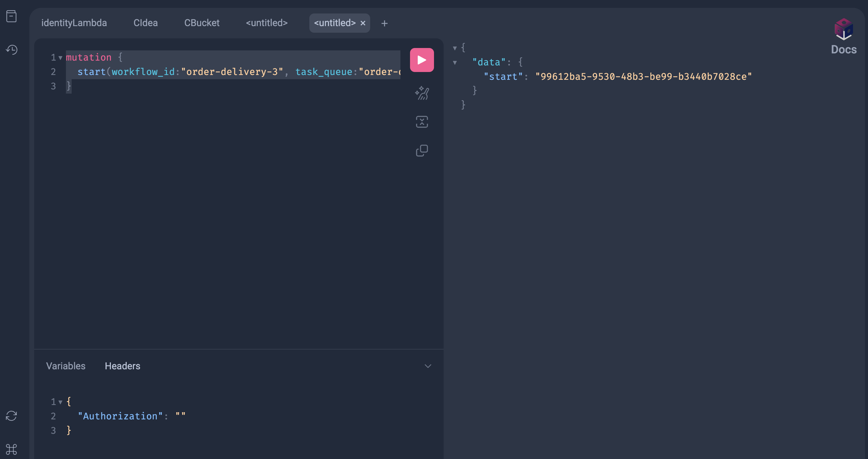Copy the query to the clipboard
Screen dimensions: 868x459
[422, 150]
